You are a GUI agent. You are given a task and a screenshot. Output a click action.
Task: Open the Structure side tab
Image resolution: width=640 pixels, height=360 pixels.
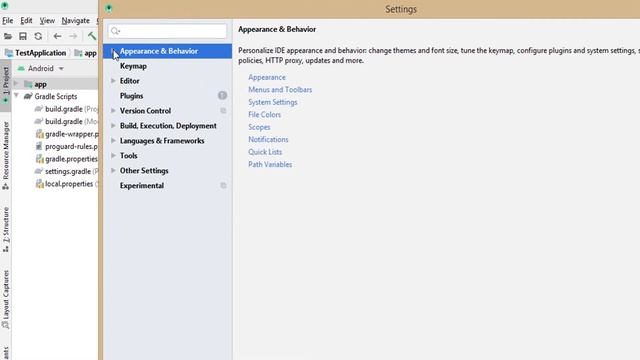coord(6,229)
